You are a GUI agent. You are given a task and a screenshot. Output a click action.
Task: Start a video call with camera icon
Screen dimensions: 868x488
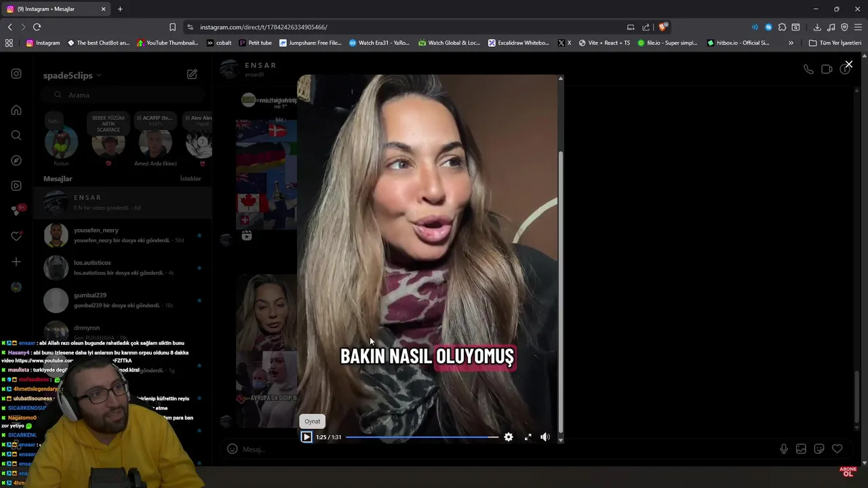827,69
